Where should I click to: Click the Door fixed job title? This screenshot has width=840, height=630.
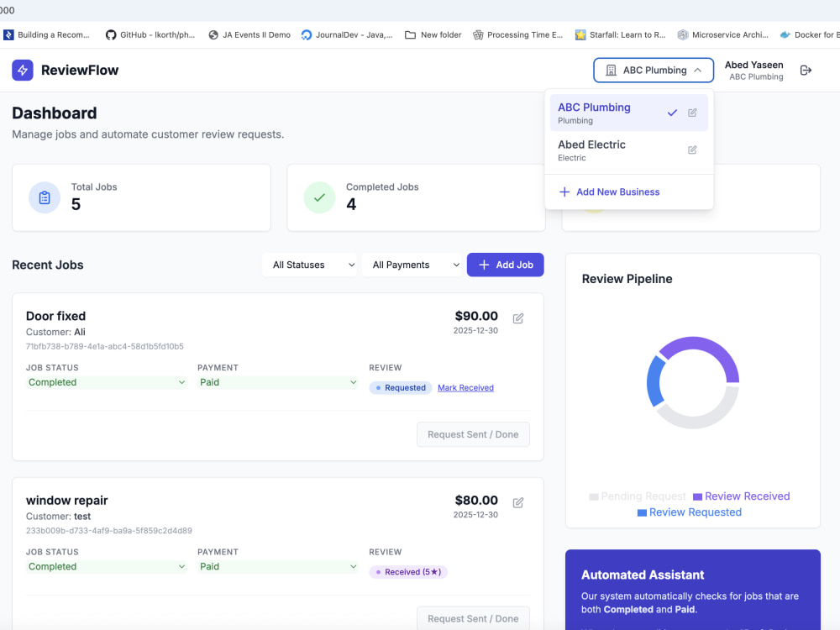point(55,316)
